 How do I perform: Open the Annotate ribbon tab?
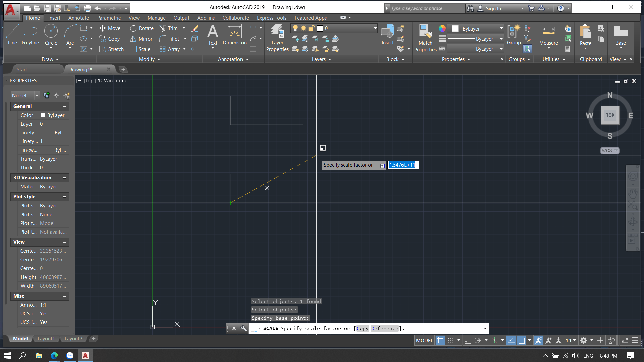pyautogui.click(x=78, y=18)
